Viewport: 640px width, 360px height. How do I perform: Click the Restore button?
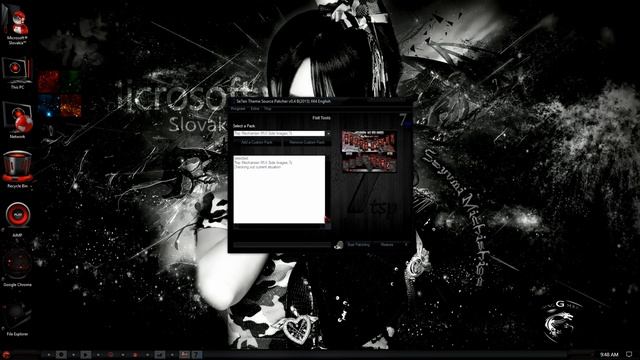point(387,244)
